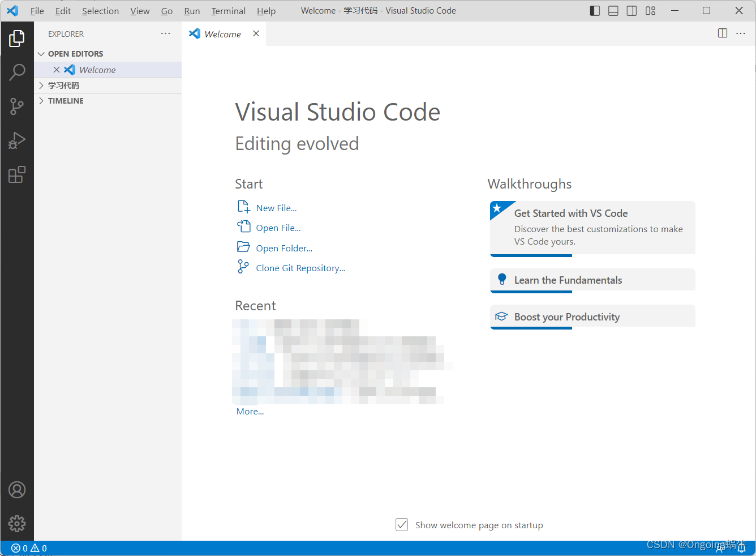756x556 pixels.
Task: Select Welcome entry in Open Editors
Action: pyautogui.click(x=108, y=70)
